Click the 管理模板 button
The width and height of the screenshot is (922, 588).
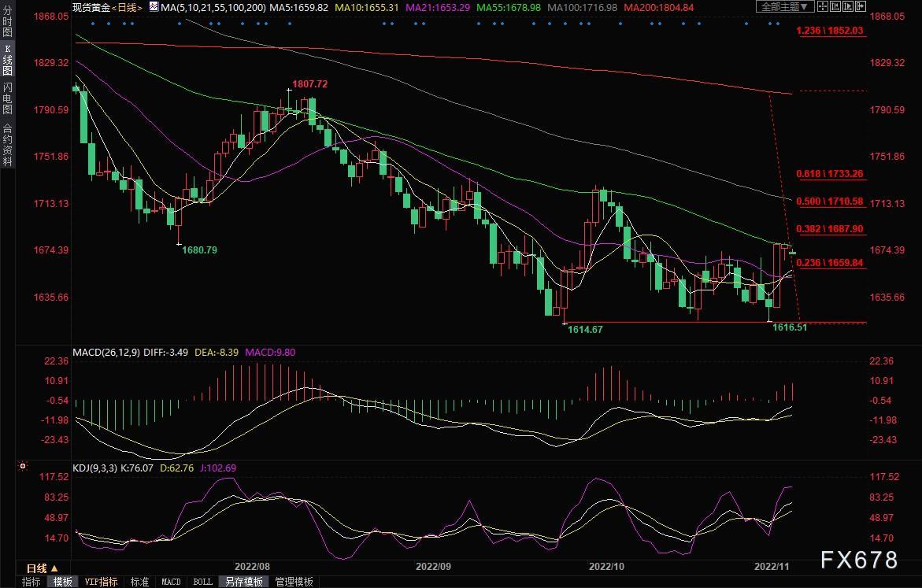(294, 582)
